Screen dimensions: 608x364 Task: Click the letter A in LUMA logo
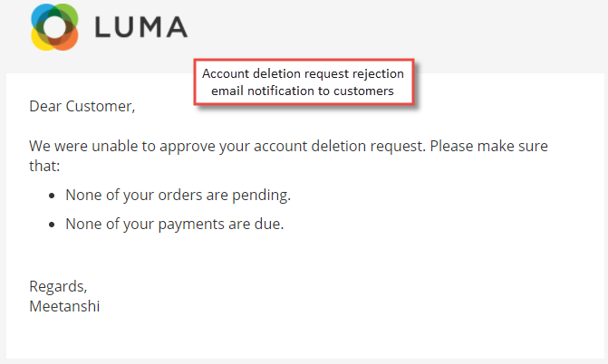point(177,27)
